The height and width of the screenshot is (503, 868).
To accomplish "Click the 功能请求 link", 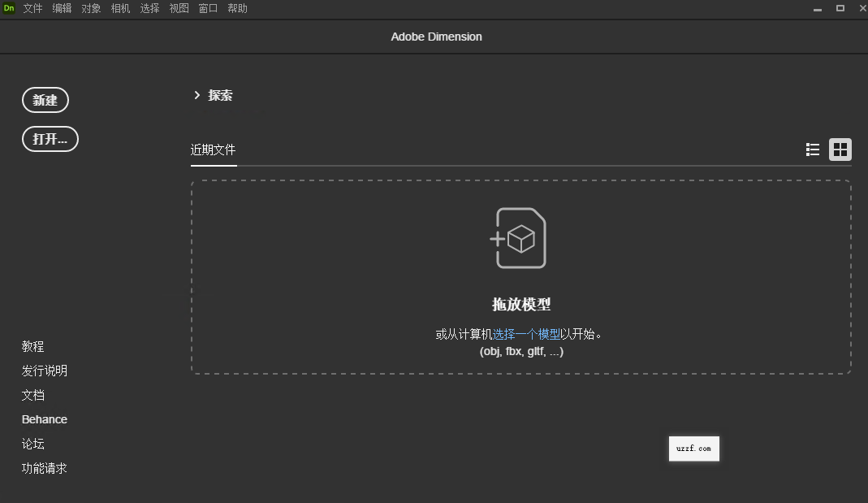I will (x=45, y=468).
